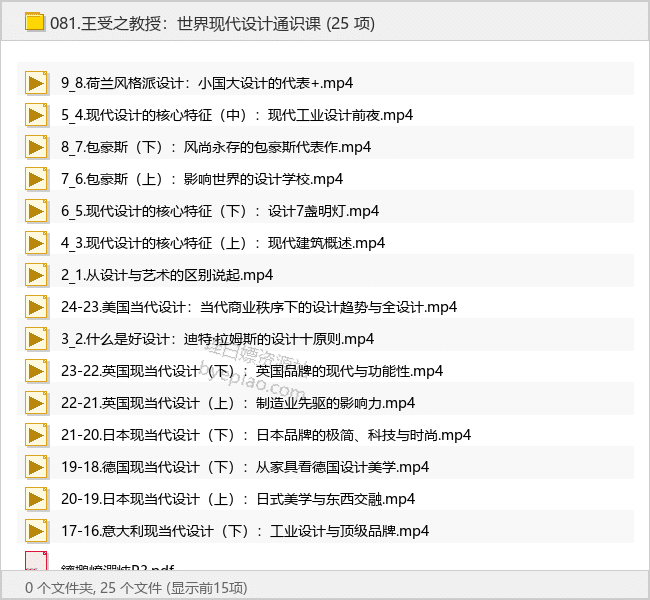Select file 23-22.英国现当代设计（下）mp4
The height and width of the screenshot is (600, 650).
[x=252, y=371]
